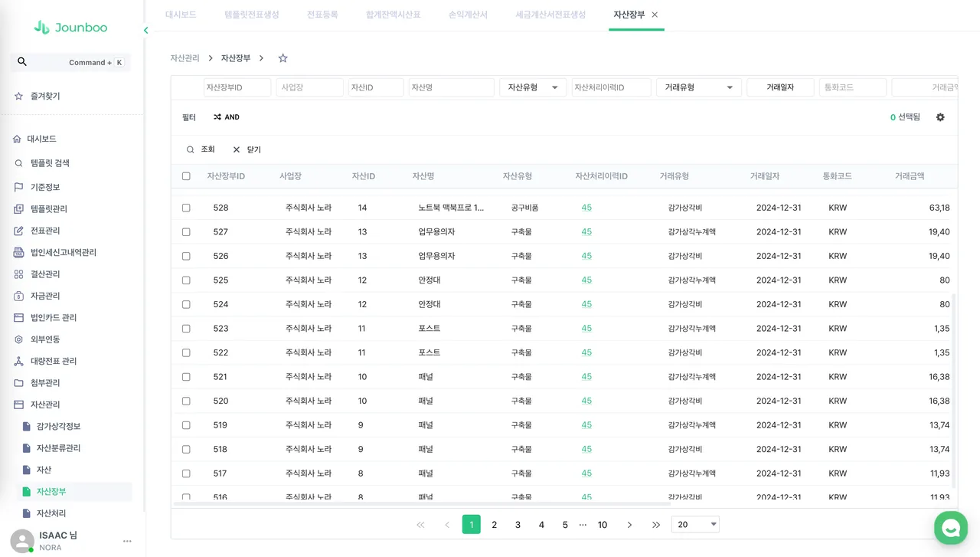
Task: Add this page to favorites via breadcrumb star
Action: [x=283, y=58]
